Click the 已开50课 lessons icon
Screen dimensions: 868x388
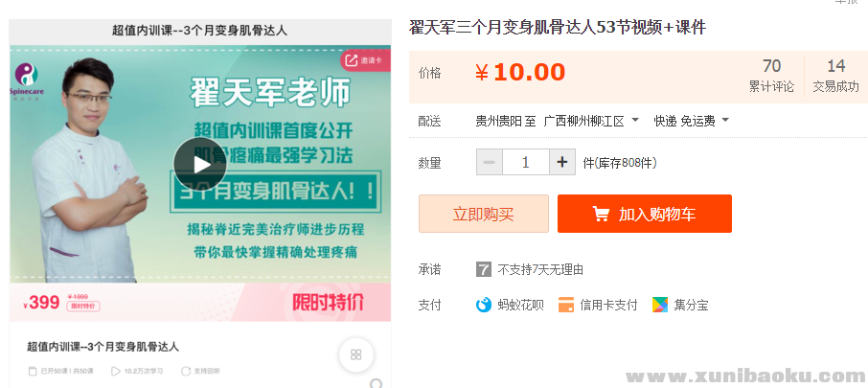[x=33, y=371]
